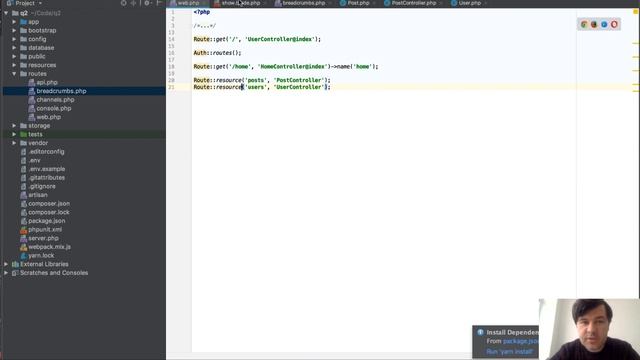The height and width of the screenshot is (360, 640).
Task: Expand the storage folder
Action: click(14, 126)
